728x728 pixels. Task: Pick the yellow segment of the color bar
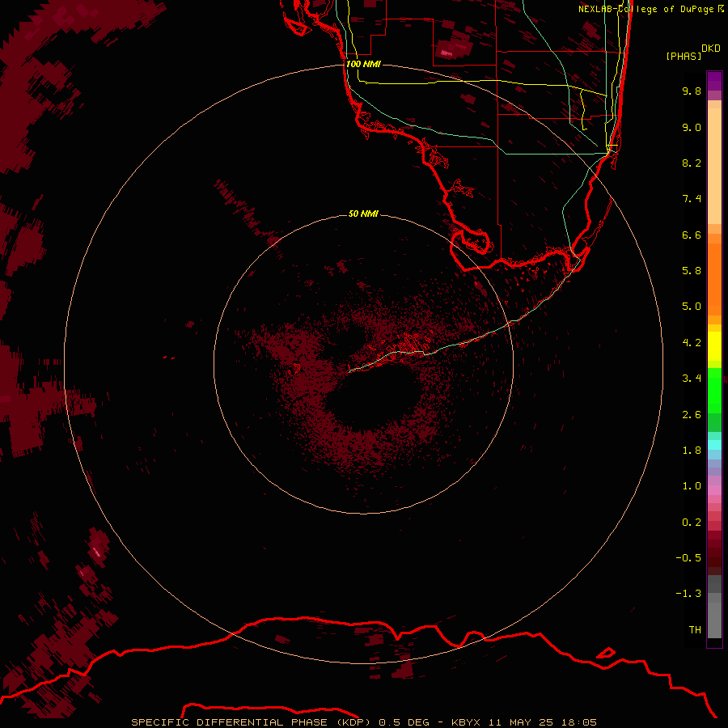point(714,346)
